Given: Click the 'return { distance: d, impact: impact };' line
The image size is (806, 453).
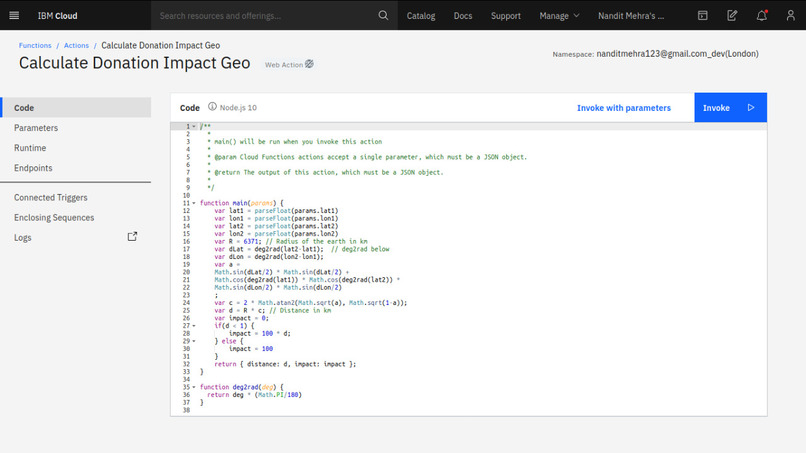Looking at the screenshot, I should (285, 364).
